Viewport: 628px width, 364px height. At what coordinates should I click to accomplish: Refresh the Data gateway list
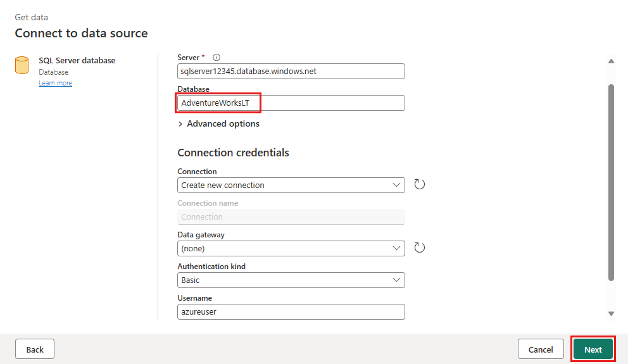click(x=419, y=248)
